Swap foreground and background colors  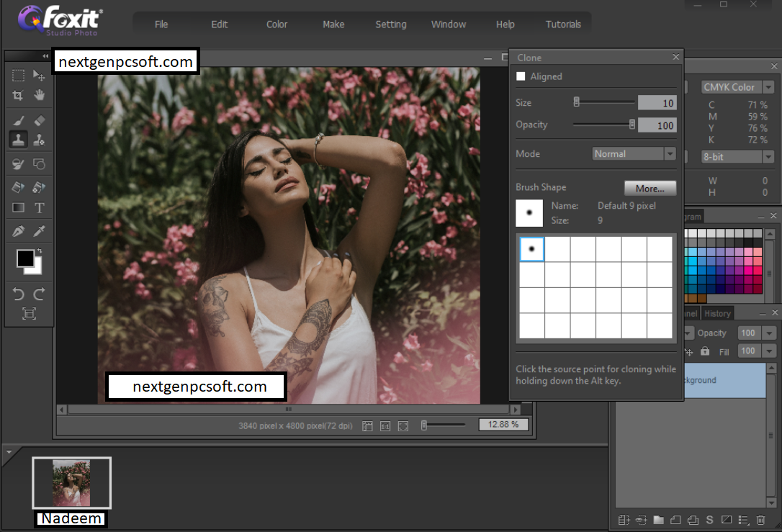tap(39, 251)
